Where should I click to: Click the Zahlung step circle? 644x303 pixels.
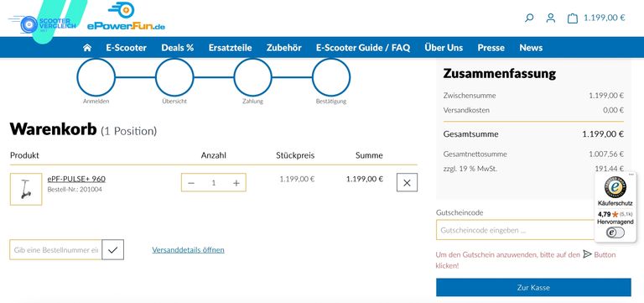[x=252, y=77]
